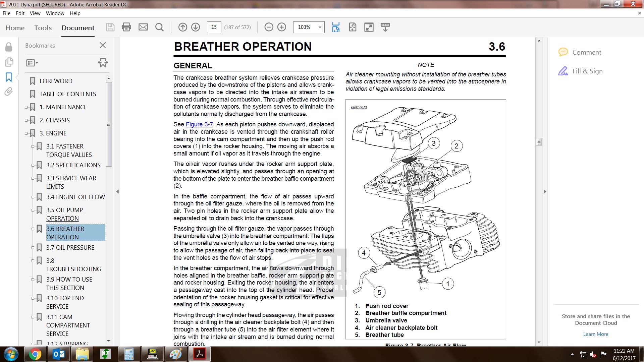This screenshot has width=644, height=362.
Task: Expand the 2. CHASSIS bookmark
Action: point(26,120)
